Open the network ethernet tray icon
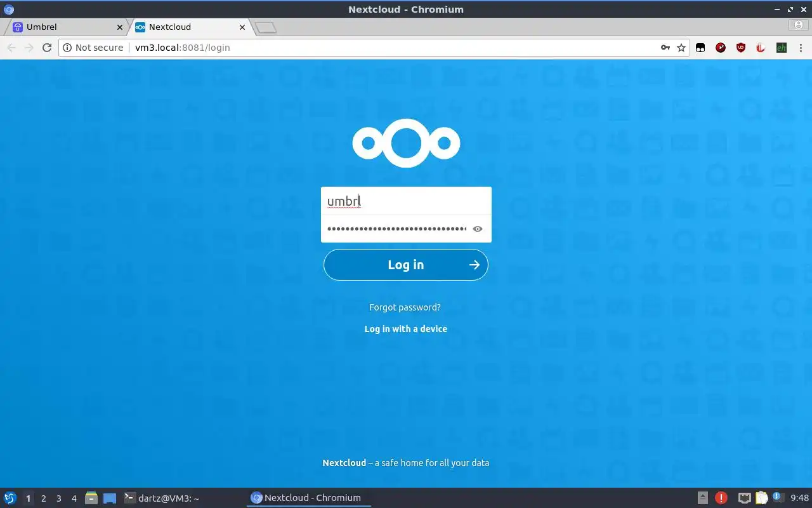The image size is (812, 508). (745, 498)
